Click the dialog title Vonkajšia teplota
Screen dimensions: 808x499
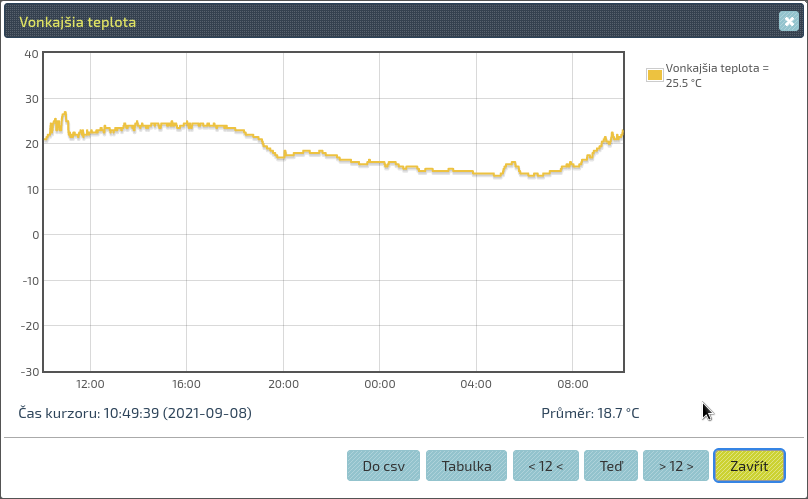pyautogui.click(x=78, y=22)
